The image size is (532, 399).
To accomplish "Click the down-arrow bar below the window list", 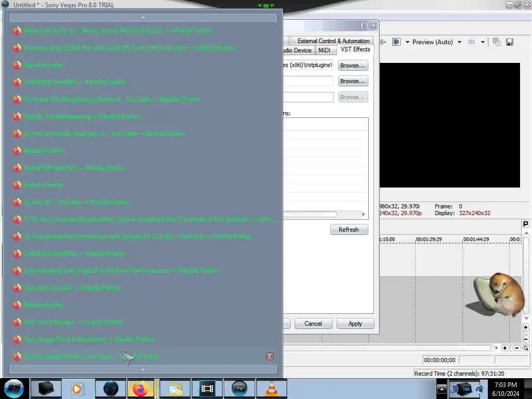I will (x=143, y=369).
